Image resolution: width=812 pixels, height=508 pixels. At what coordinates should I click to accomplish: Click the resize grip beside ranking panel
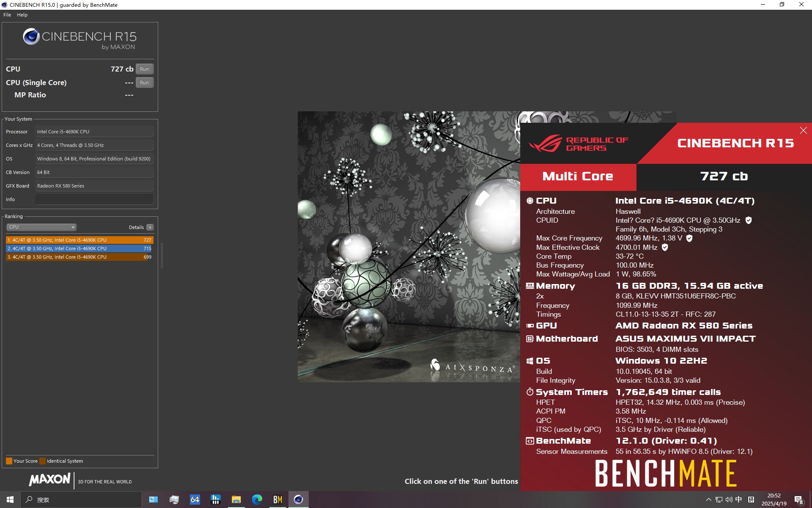coord(162,255)
